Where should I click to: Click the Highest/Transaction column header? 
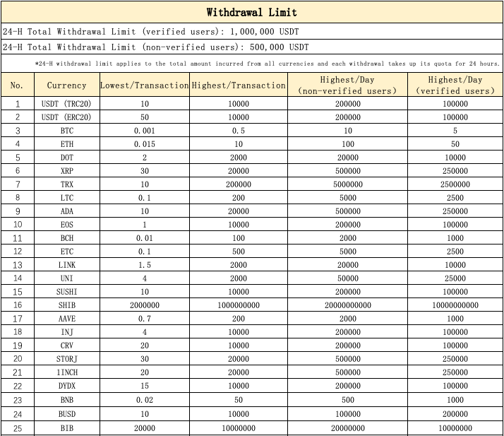click(x=239, y=86)
